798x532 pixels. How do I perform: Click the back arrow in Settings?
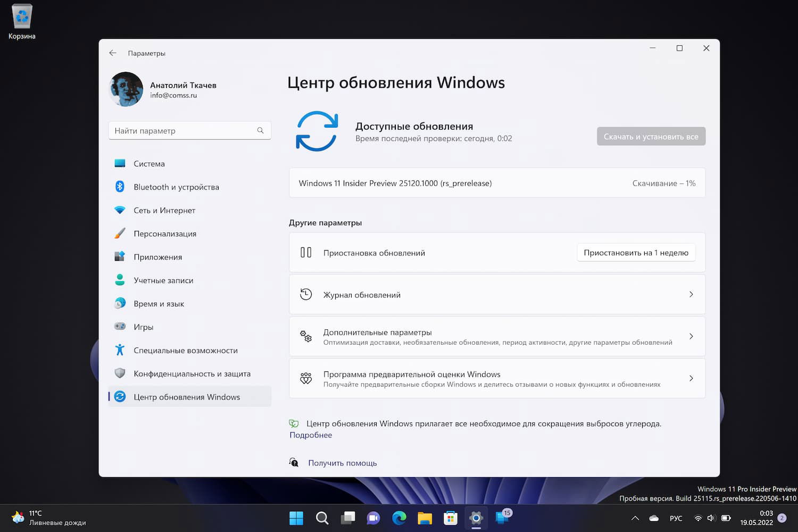pyautogui.click(x=113, y=53)
